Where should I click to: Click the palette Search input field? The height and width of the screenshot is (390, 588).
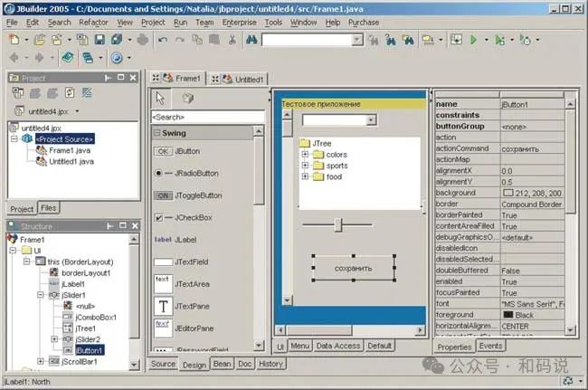(x=208, y=117)
